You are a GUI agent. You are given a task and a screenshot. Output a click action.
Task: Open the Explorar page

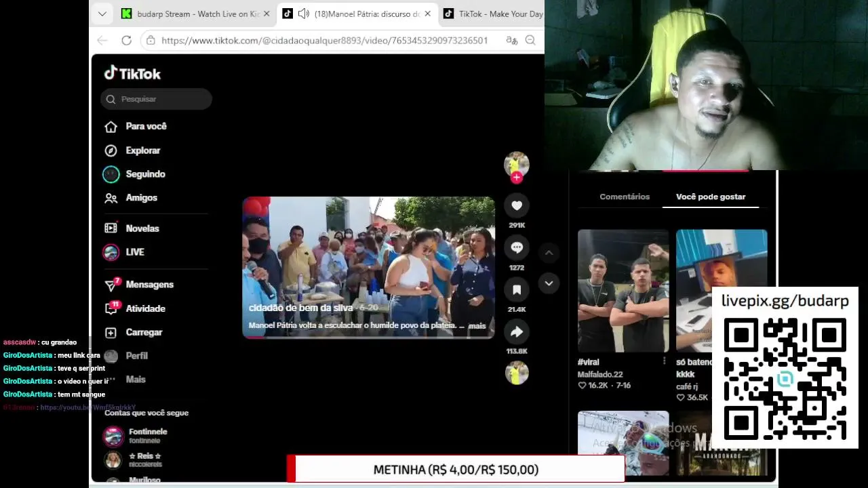[x=132, y=150]
